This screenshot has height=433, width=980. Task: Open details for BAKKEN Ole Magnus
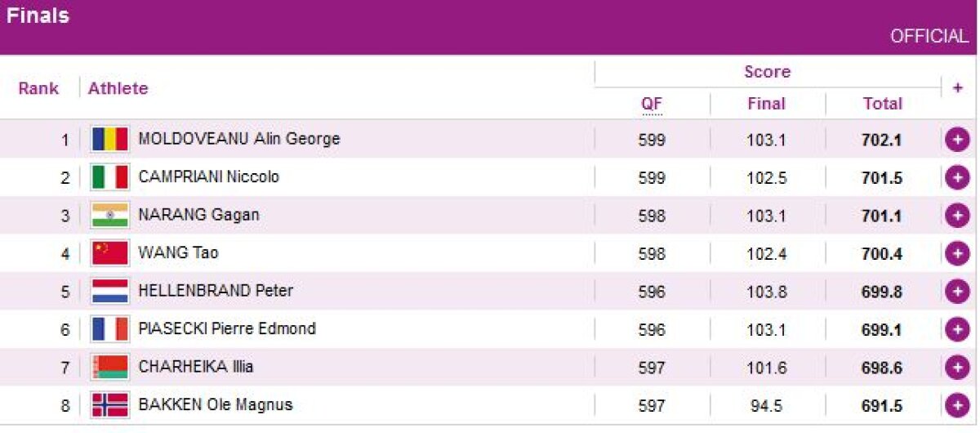956,405
